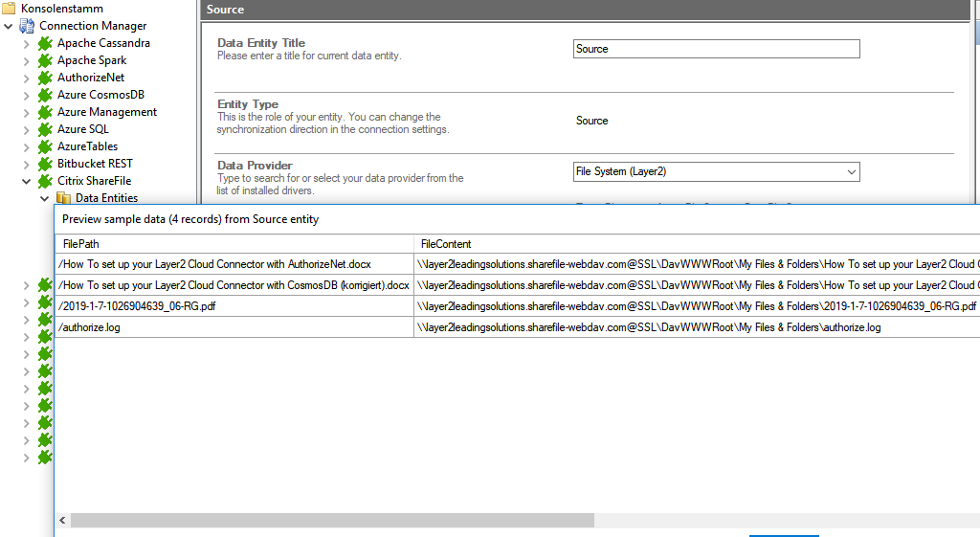Image resolution: width=980 pixels, height=537 pixels.
Task: Select the Konsolenstamm root label
Action: pyautogui.click(x=62, y=8)
